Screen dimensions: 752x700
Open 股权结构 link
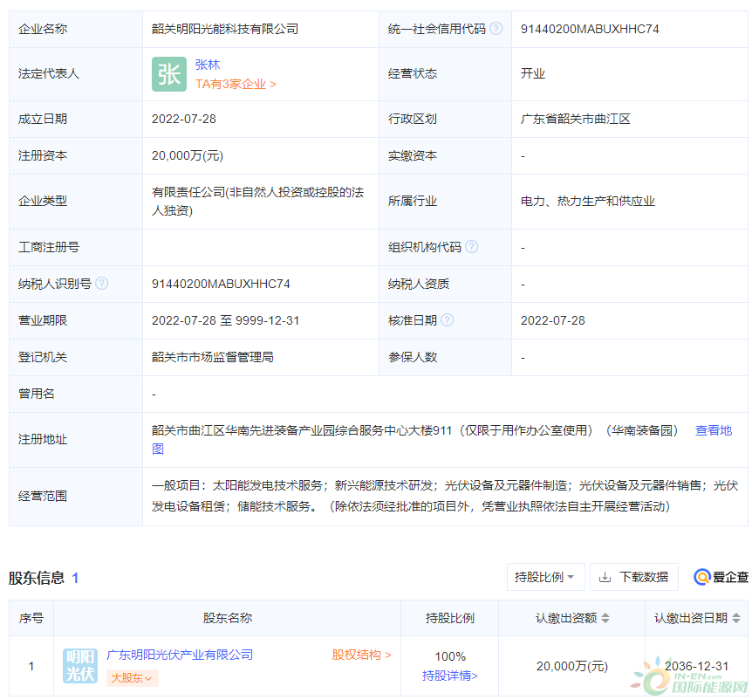pyautogui.click(x=362, y=655)
